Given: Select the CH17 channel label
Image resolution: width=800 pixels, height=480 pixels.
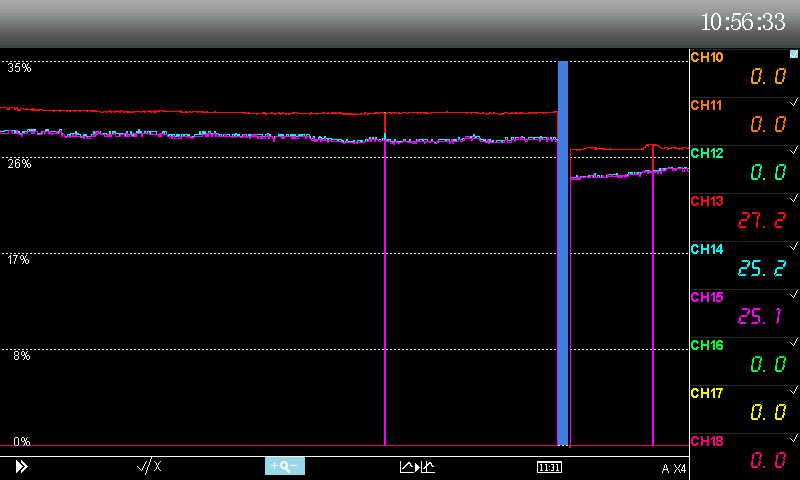Looking at the screenshot, I should point(707,393).
